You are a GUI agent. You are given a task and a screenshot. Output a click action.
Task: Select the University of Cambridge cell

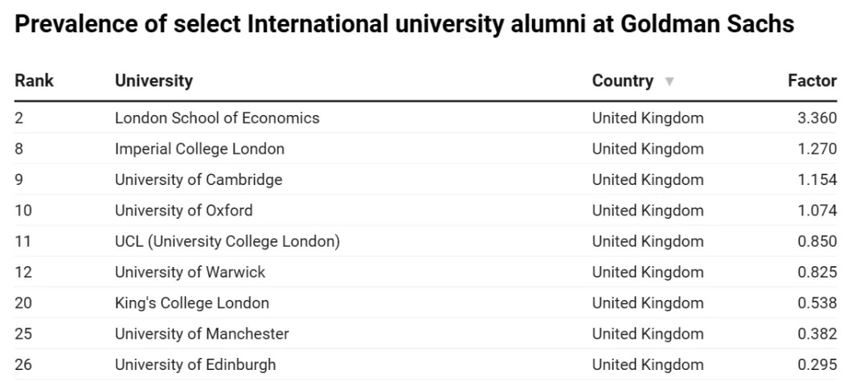[x=199, y=179]
